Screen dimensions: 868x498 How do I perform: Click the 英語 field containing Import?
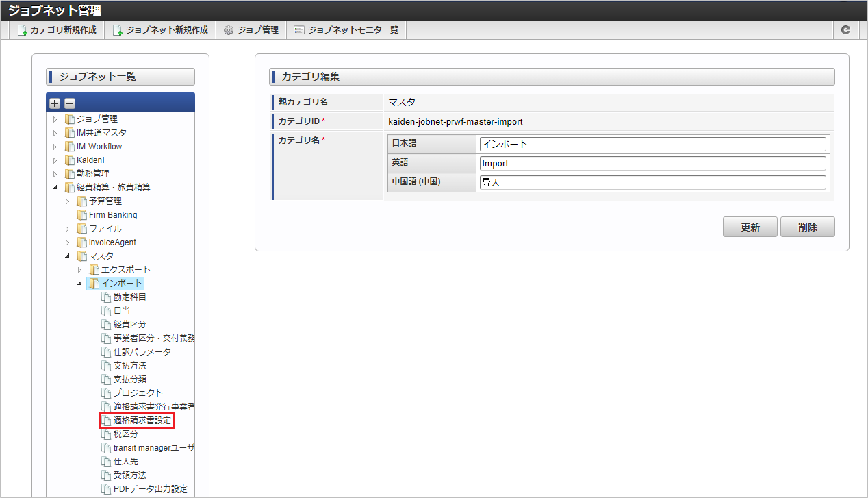[652, 164]
